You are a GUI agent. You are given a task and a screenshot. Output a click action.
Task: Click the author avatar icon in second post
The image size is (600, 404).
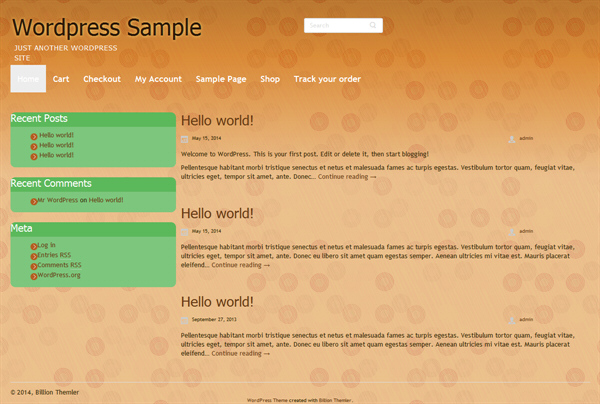click(512, 232)
